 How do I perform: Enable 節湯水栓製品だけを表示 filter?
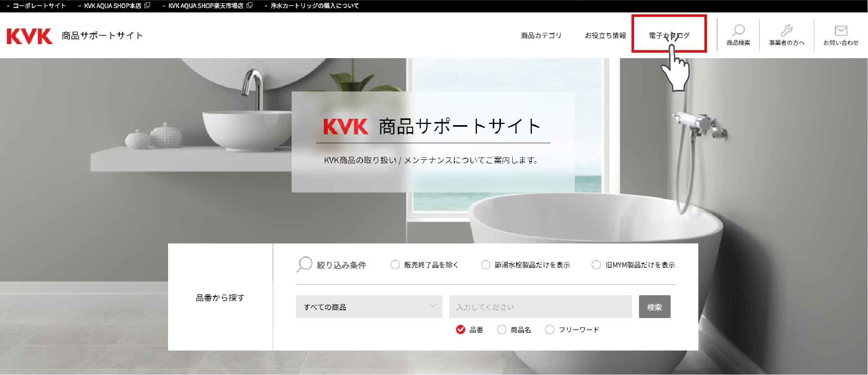485,265
